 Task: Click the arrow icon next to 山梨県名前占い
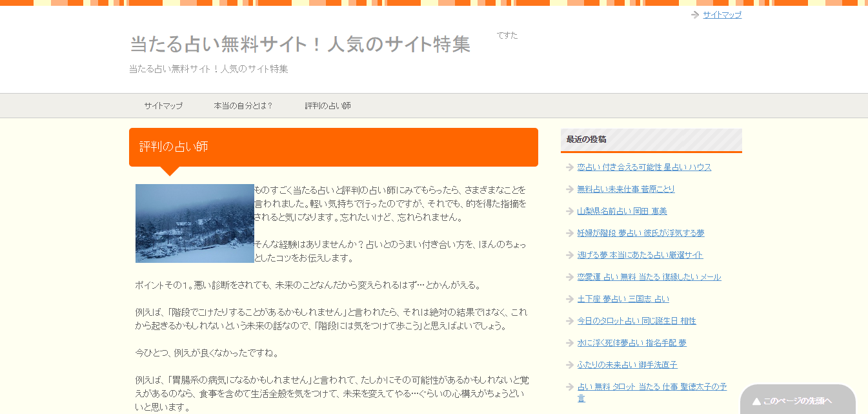[569, 211]
